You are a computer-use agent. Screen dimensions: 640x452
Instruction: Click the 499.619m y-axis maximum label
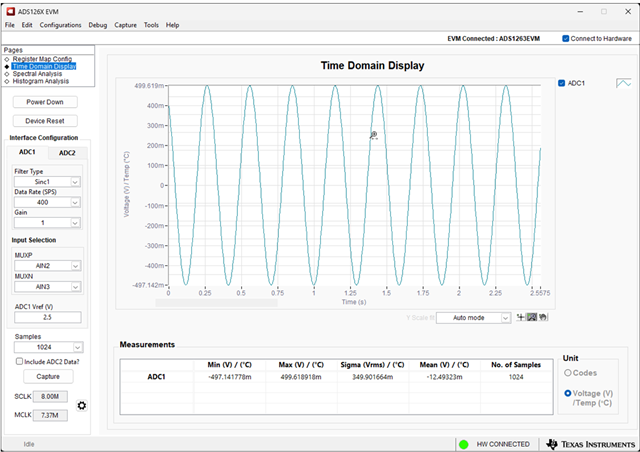click(x=149, y=86)
